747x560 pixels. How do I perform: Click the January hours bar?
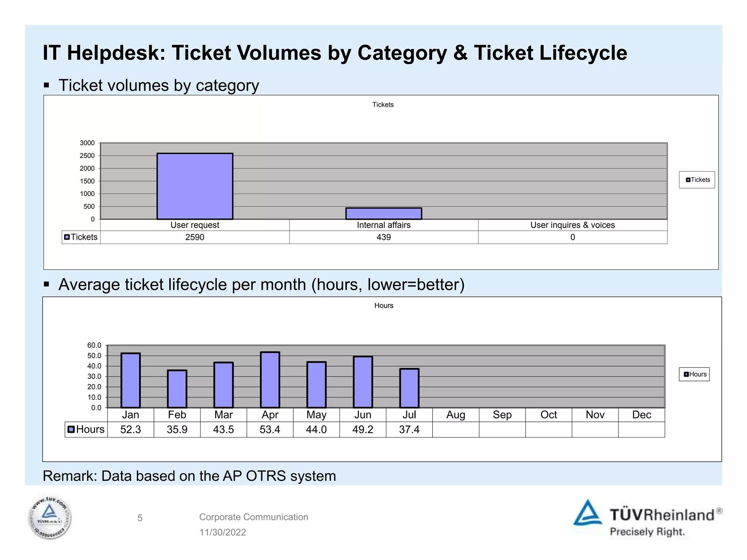[x=131, y=380]
